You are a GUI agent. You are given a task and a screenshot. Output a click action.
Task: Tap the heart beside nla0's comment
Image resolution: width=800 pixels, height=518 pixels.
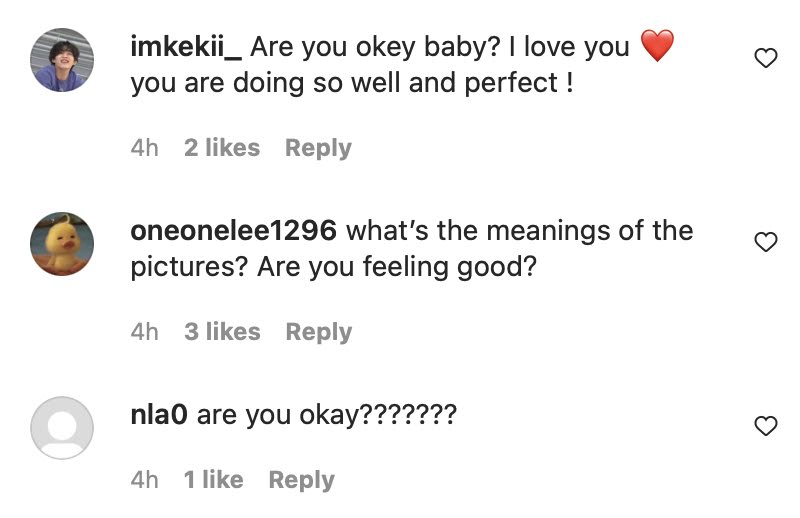coord(765,427)
